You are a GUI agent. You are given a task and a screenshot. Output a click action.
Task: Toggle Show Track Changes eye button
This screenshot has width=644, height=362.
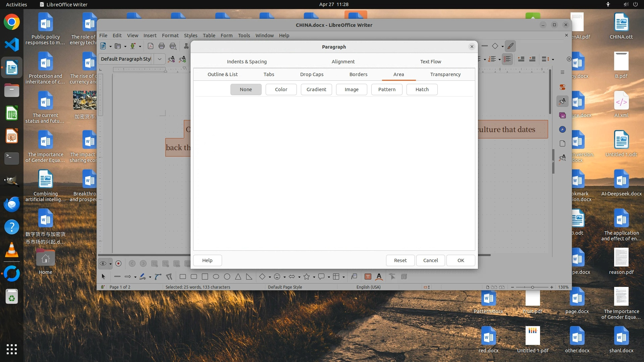coord(103,264)
